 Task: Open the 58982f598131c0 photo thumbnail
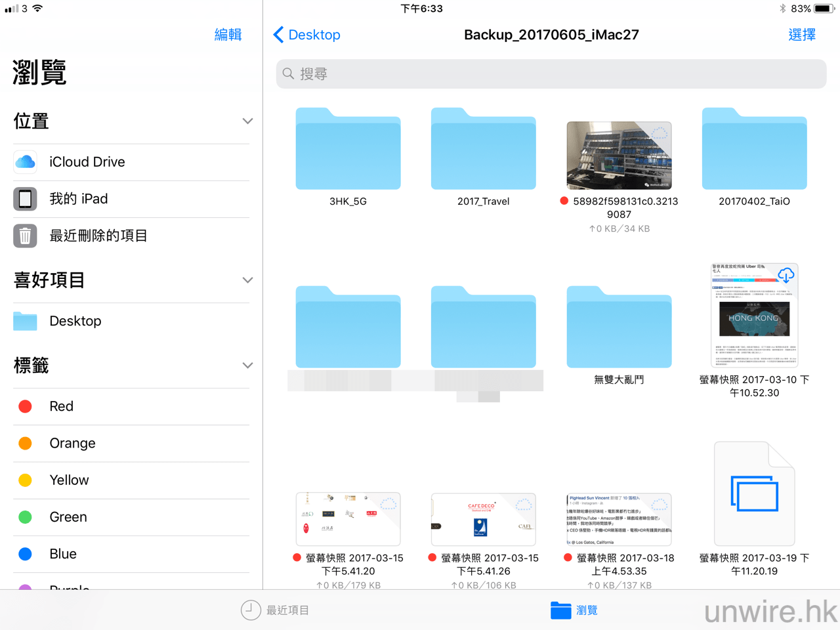tap(619, 156)
